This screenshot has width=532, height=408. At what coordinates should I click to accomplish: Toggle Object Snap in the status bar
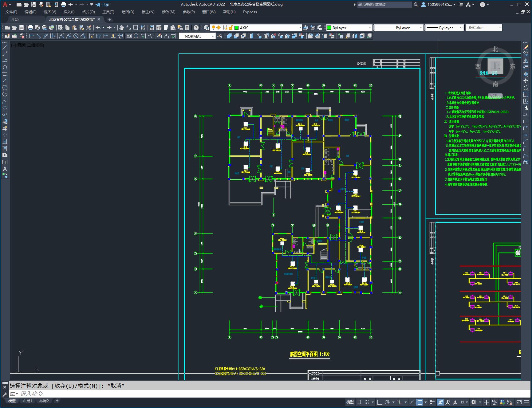pyautogui.click(x=420, y=402)
